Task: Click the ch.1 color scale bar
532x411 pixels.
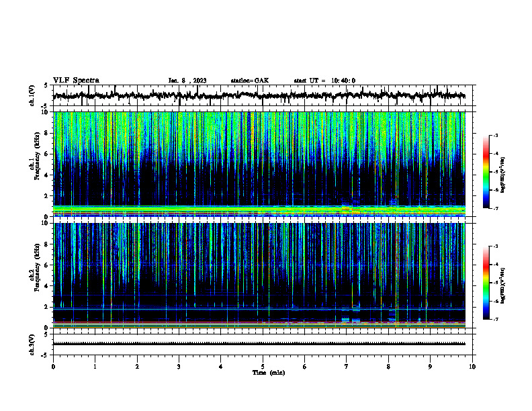Action: point(486,172)
